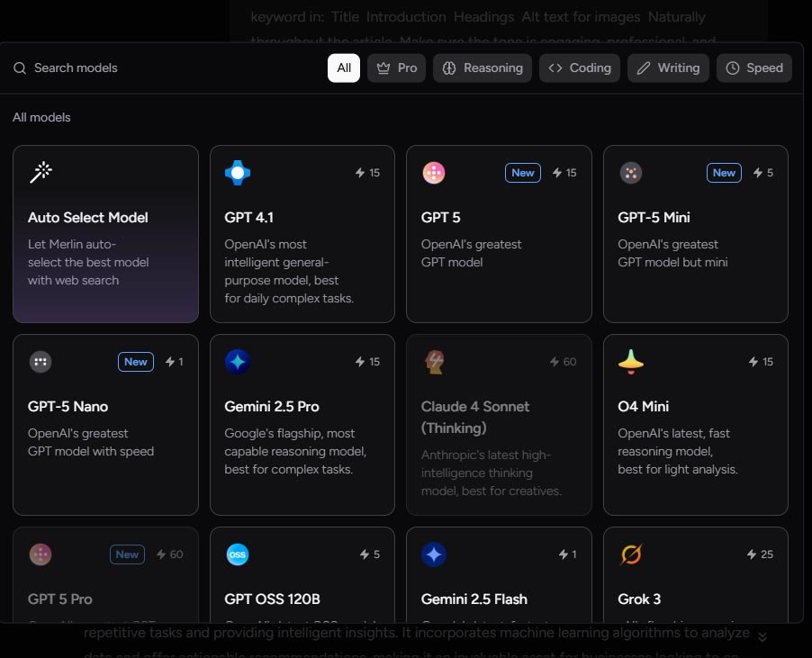812x658 pixels.
Task: Click the Claude 4 Sonnet head icon
Action: [x=434, y=362]
